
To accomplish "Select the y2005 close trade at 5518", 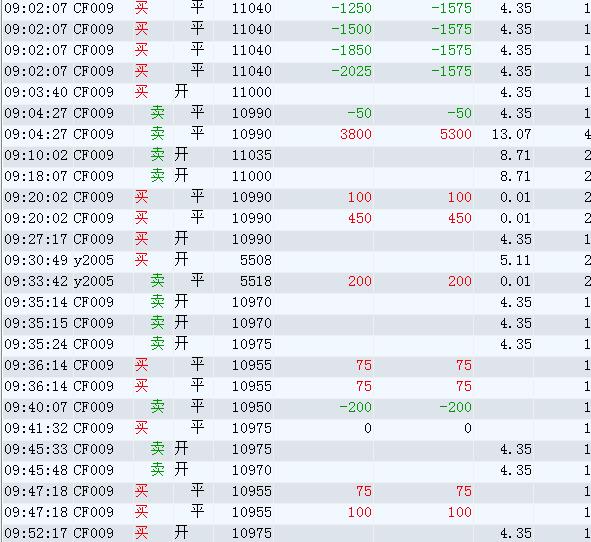I will pos(296,281).
